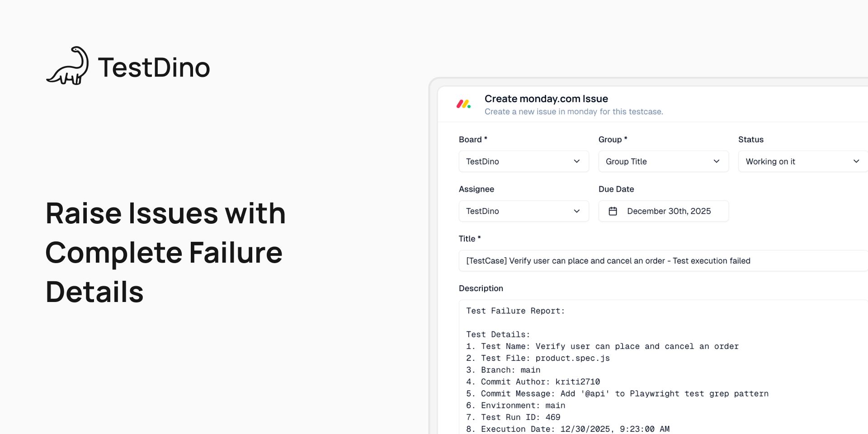Focus the issue Title input field
Viewport: 868px width, 434px height.
tap(663, 261)
